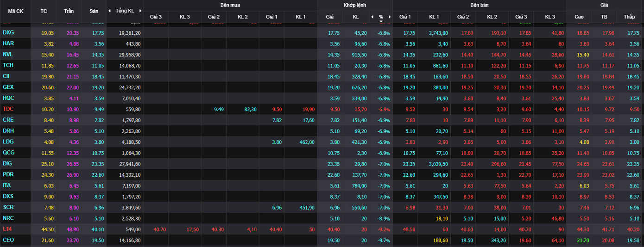Image resolution: width=644 pixels, height=247 pixels.
Task: Click the Sàn floor price header
Action: coord(94,11)
